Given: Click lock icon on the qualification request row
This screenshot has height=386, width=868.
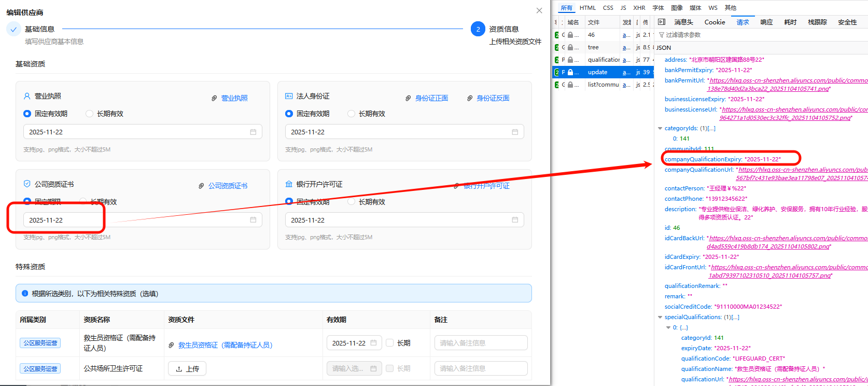Looking at the screenshot, I should click(570, 60).
